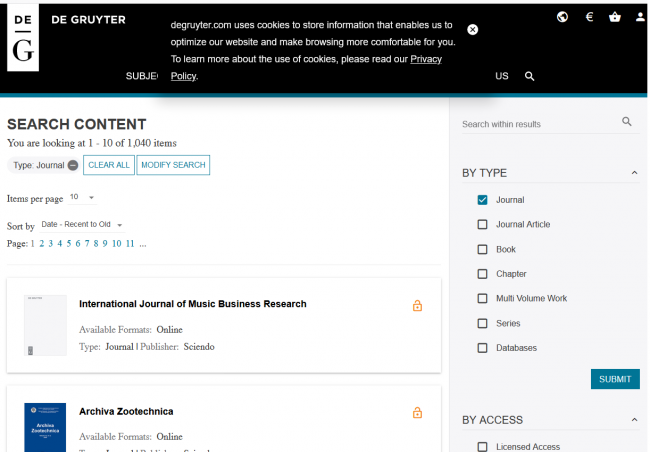Image resolution: width=650 pixels, height=452 pixels.
Task: Click lock icon for International Journal of Music Business Research
Action: point(417,306)
